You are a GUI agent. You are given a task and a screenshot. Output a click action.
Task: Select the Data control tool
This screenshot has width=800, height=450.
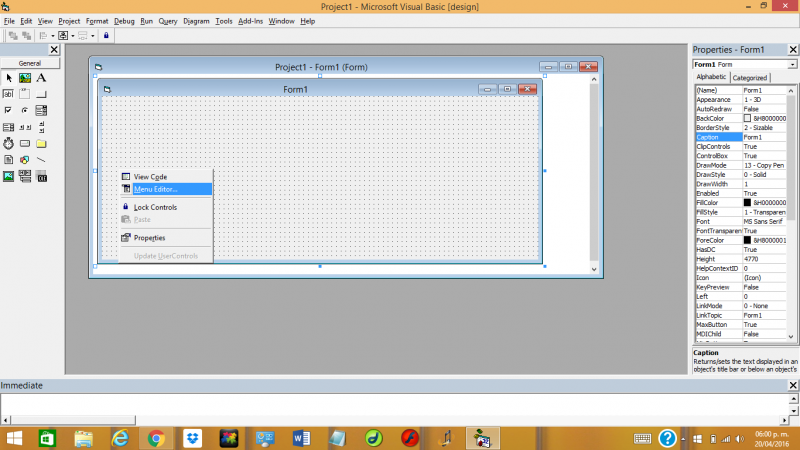(25, 177)
